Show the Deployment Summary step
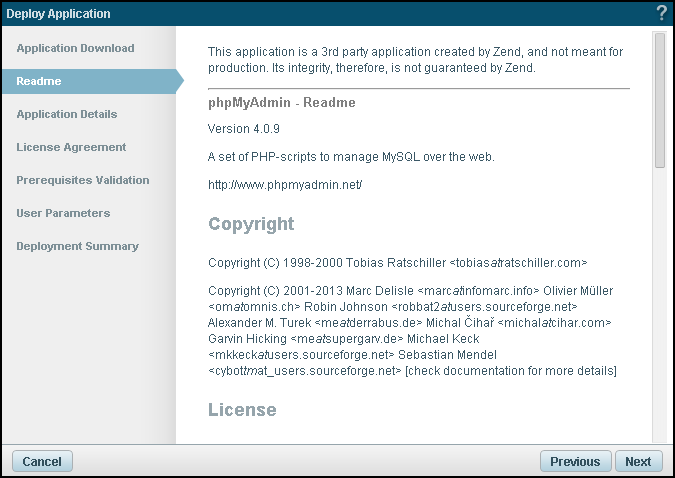Screen dimensions: 675x478 (77, 246)
